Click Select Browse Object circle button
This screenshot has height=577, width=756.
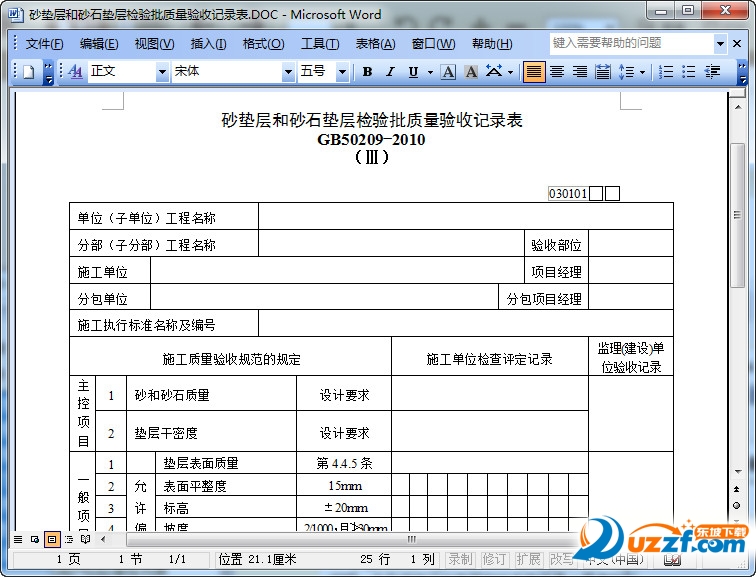tap(737, 505)
